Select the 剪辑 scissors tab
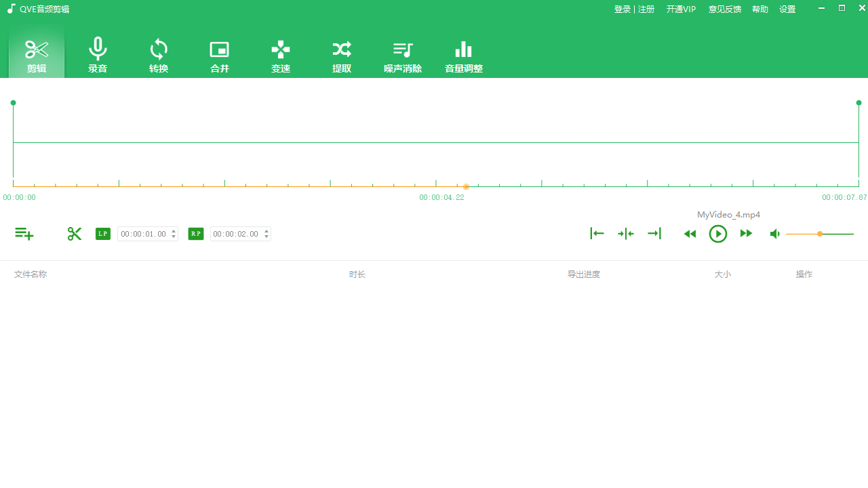The image size is (868, 488). [37, 53]
